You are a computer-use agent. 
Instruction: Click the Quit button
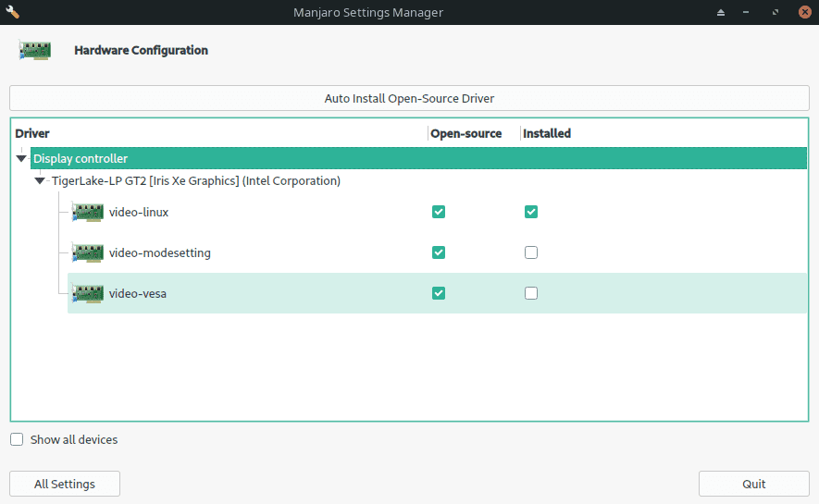pos(753,484)
